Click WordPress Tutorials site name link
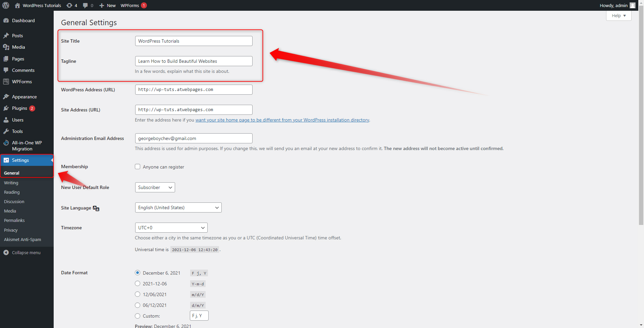644x328 pixels. [x=42, y=5]
